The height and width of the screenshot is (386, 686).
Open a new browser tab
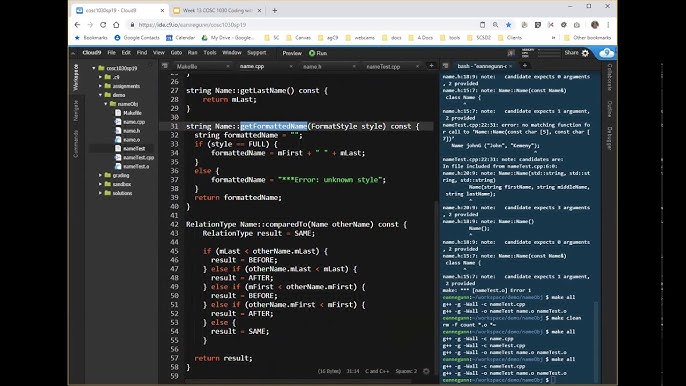tap(275, 11)
